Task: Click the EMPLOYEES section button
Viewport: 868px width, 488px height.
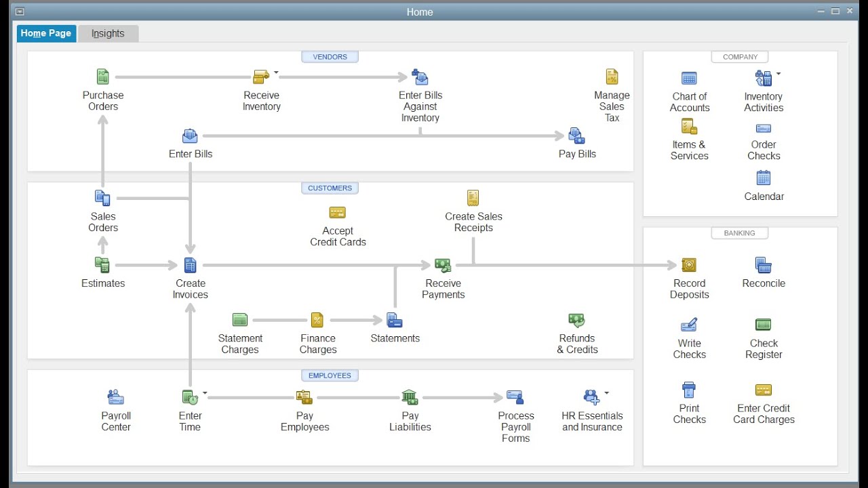Action: 330,375
